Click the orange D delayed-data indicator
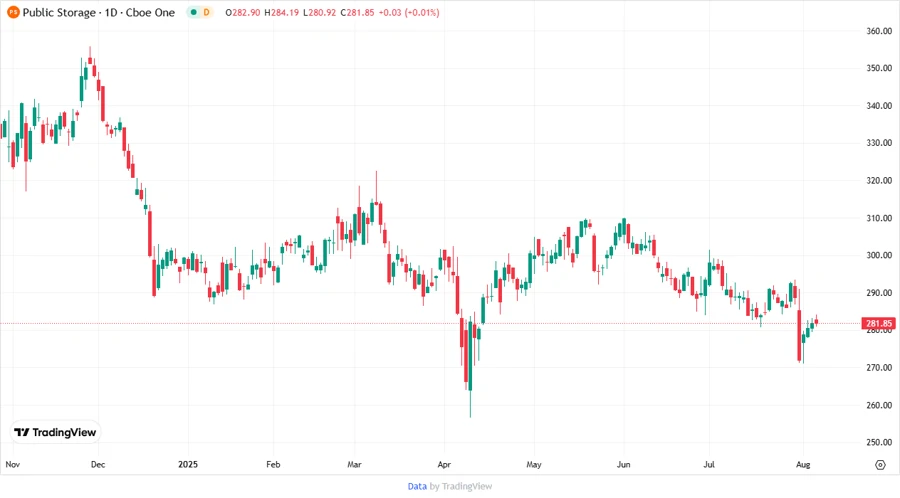Viewport: 900px width, 498px height. (207, 12)
